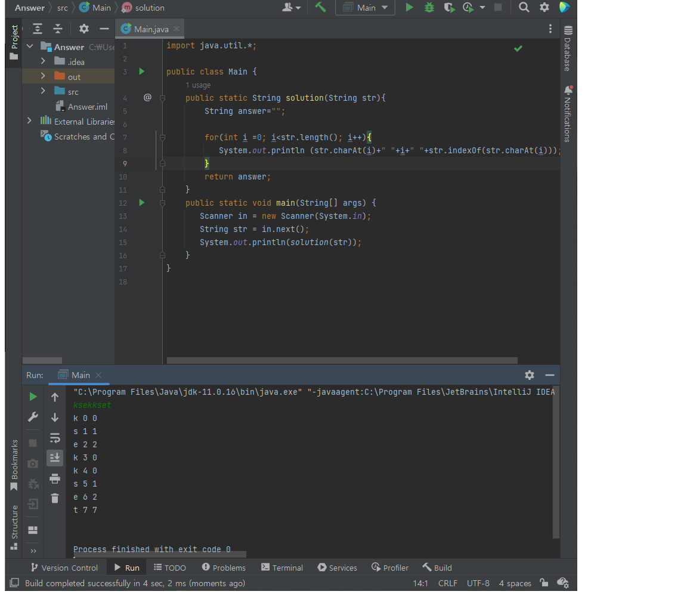Open the profiler run options dropdown arrow
This screenshot has height=616, width=687.
(x=482, y=7)
